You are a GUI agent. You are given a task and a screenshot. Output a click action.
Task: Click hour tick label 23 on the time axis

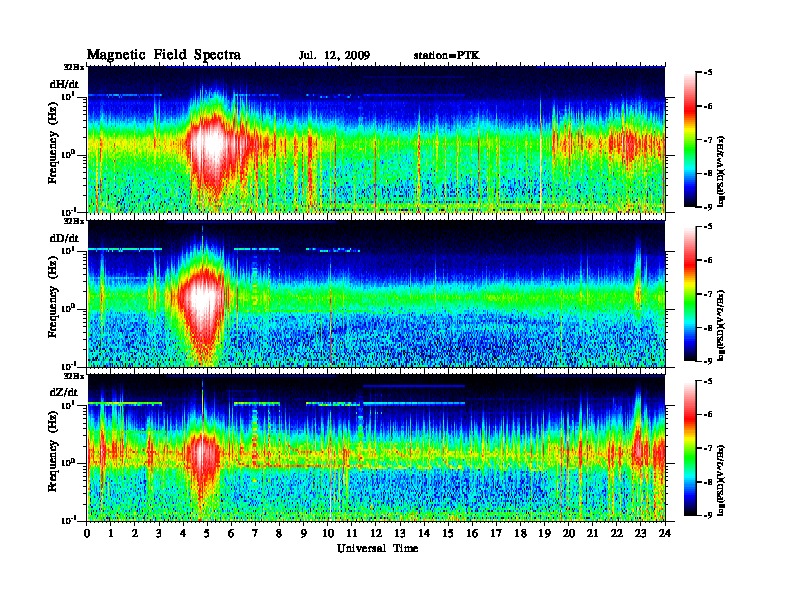[641, 533]
